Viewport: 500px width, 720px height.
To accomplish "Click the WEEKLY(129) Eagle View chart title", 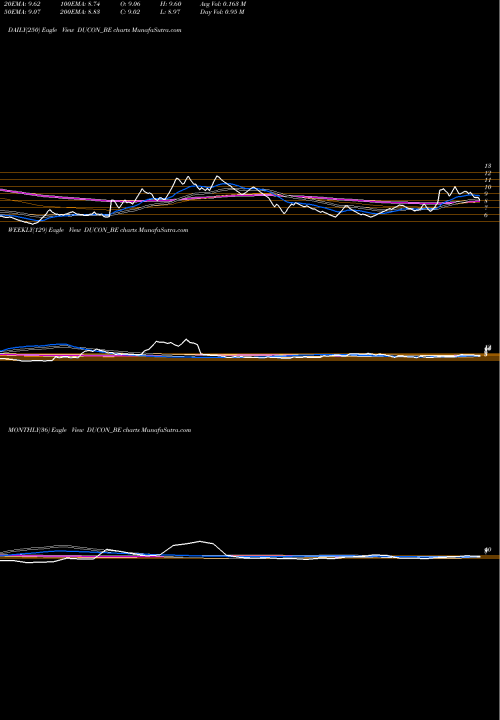I will tap(98, 230).
